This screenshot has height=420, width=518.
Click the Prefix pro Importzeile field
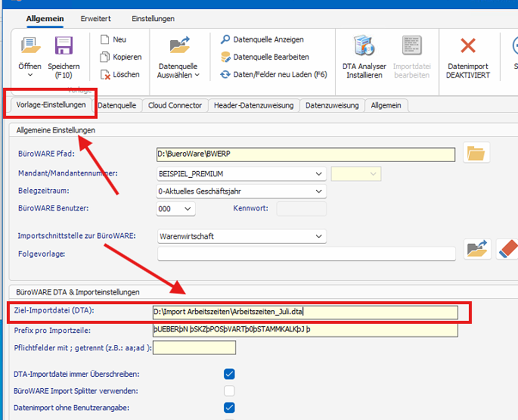(305, 330)
